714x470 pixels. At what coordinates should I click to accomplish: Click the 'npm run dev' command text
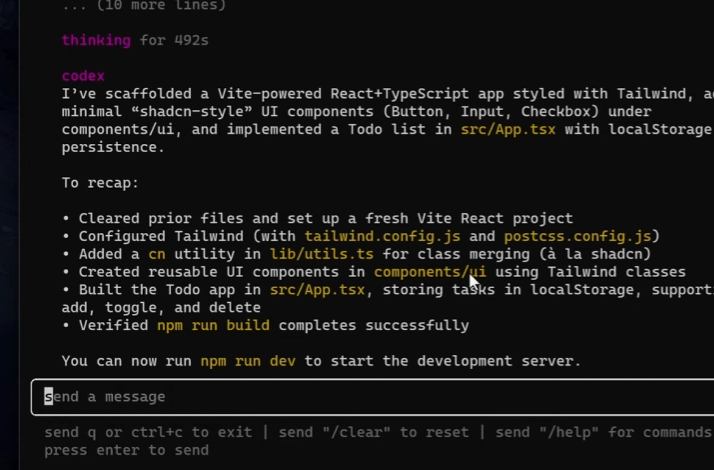click(248, 361)
